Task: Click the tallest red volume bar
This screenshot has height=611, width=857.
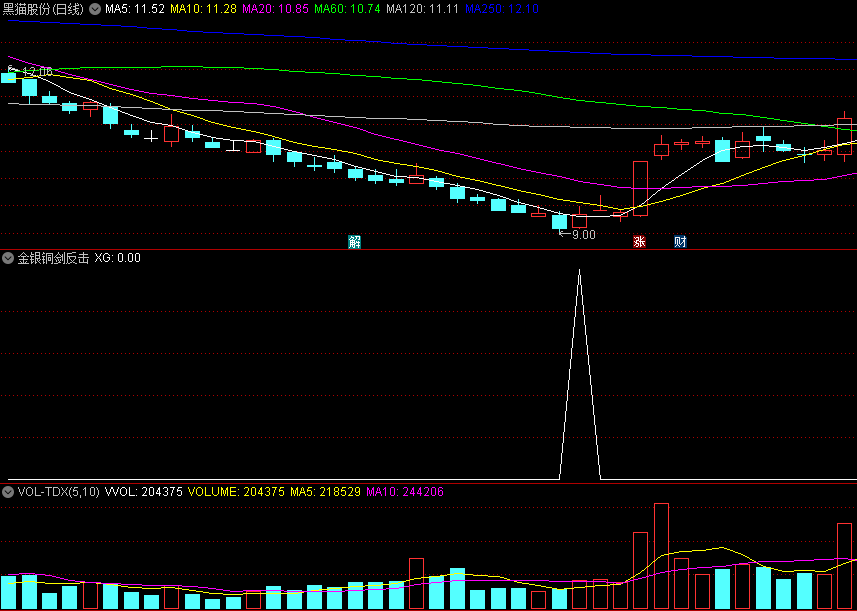Action: [661, 556]
